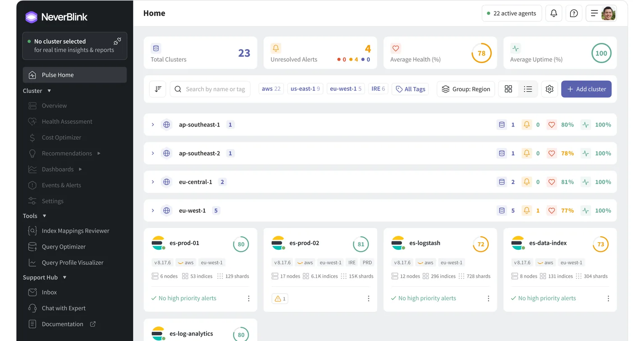
Task: Click the es-data-index health score 73 ring
Action: point(601,244)
